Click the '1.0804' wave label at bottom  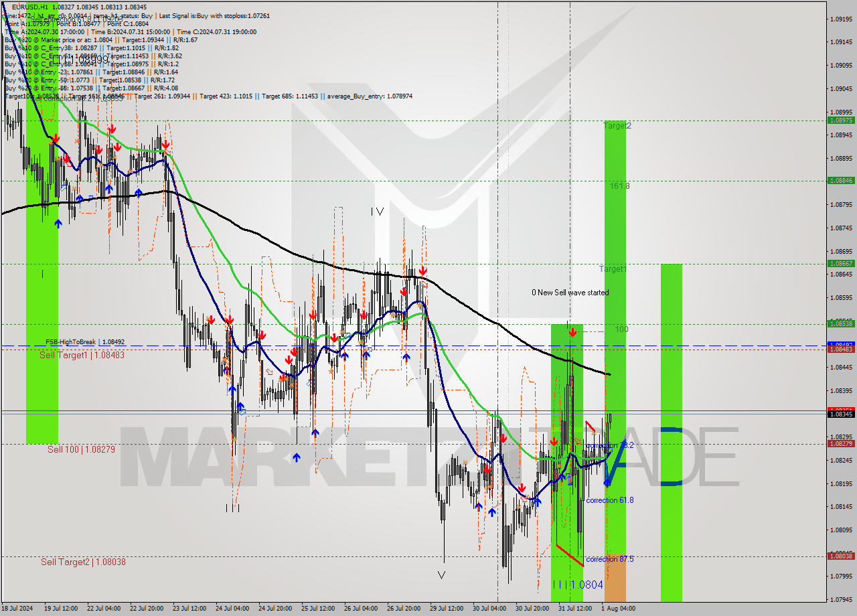coord(587,585)
